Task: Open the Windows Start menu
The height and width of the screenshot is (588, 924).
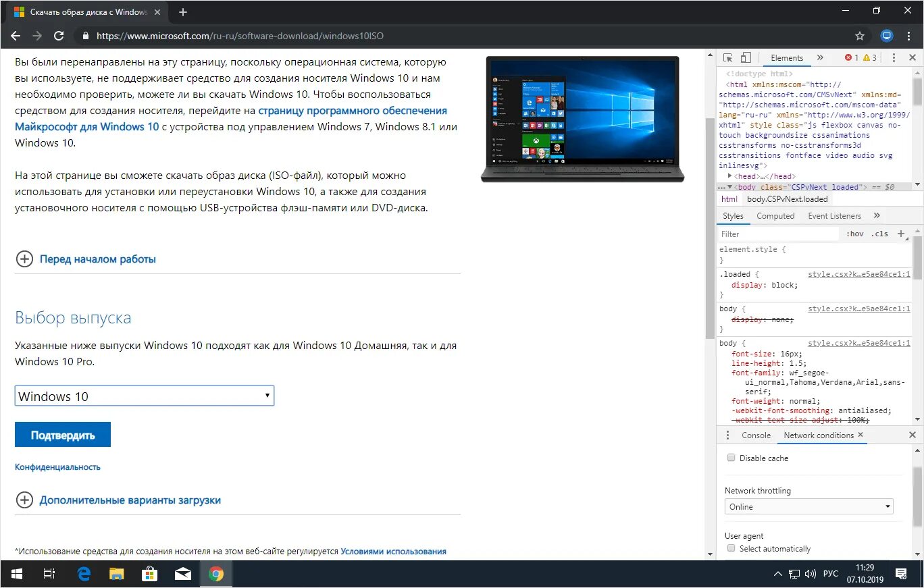Action: click(16, 574)
